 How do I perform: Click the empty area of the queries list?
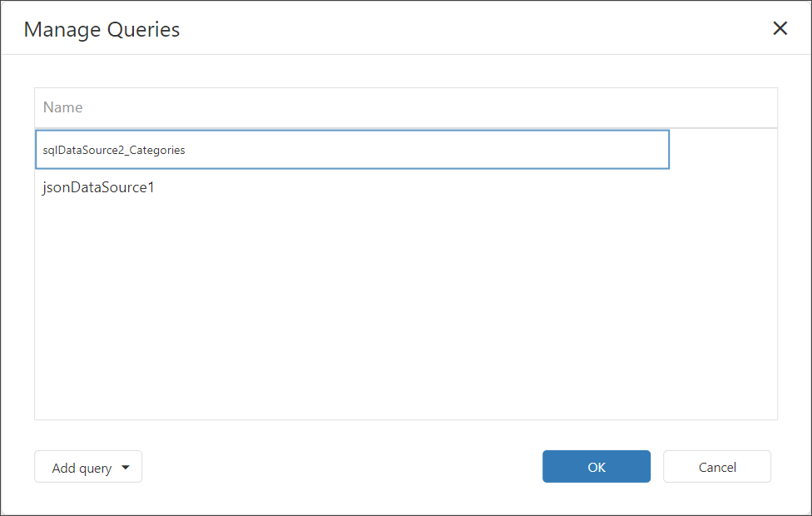405,300
